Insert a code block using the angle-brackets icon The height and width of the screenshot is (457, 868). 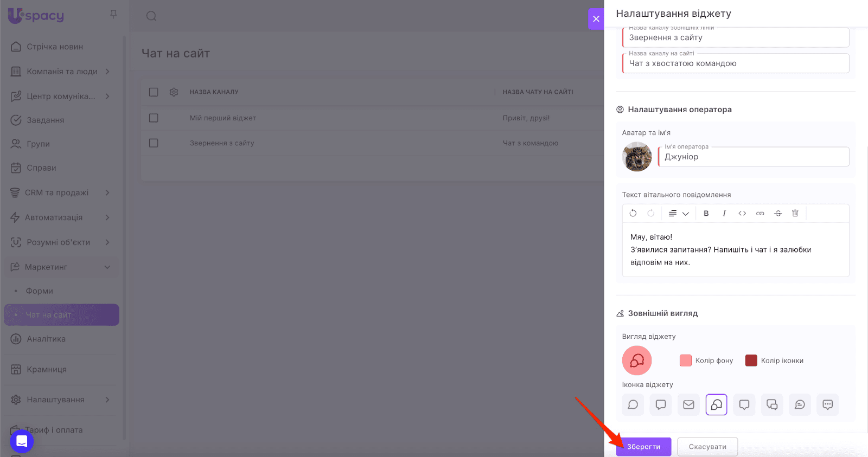point(742,213)
